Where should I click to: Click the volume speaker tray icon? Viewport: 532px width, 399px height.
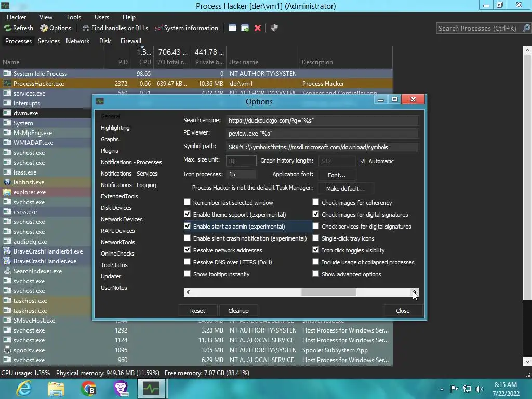click(480, 389)
